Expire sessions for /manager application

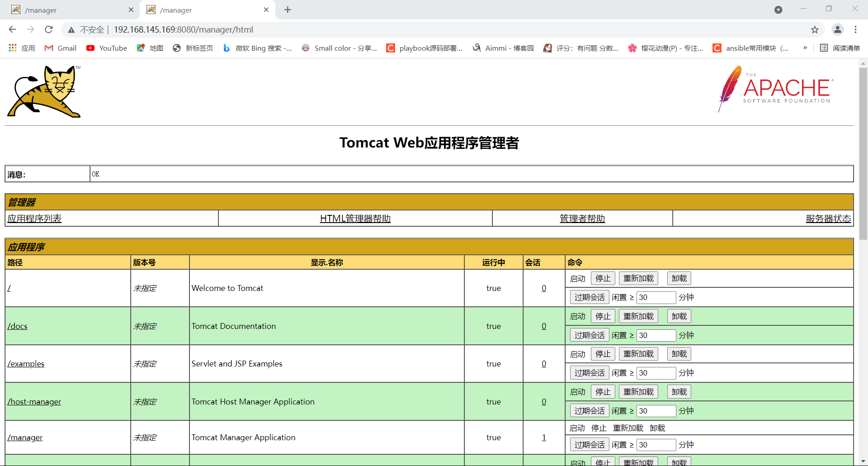(590, 445)
